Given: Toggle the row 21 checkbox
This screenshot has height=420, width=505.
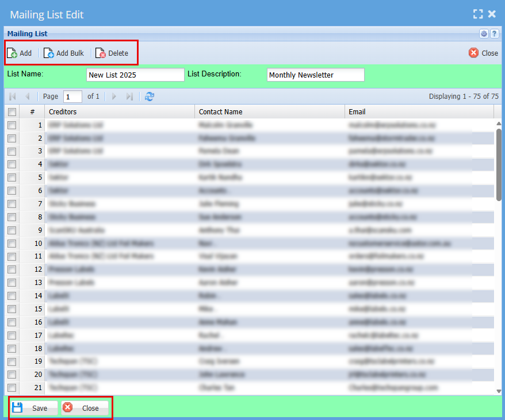Looking at the screenshot, I should pos(12,388).
